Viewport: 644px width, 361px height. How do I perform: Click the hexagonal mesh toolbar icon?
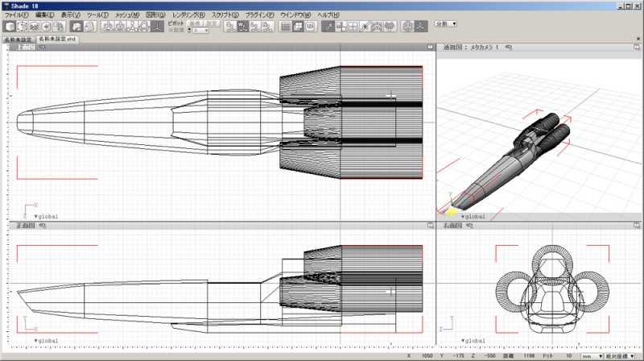pyautogui.click(x=407, y=27)
